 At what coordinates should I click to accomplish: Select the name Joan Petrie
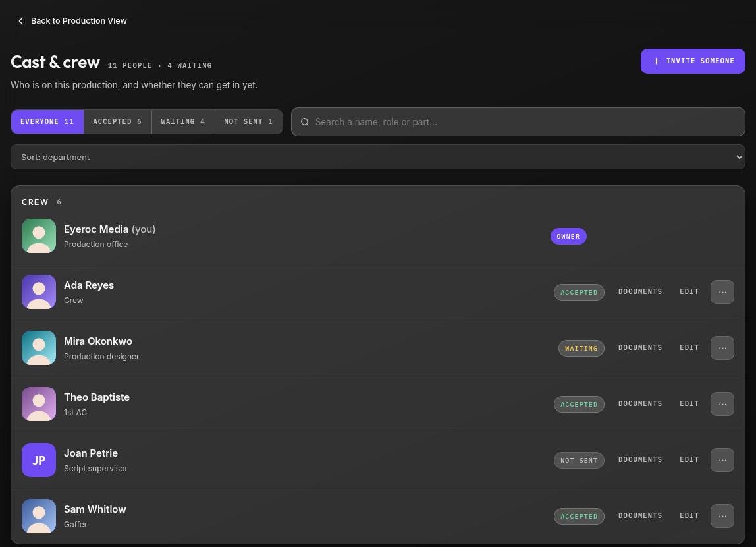[x=91, y=453]
